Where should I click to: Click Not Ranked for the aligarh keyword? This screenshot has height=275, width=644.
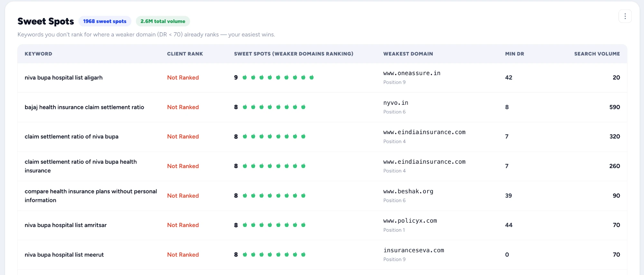pos(183,78)
